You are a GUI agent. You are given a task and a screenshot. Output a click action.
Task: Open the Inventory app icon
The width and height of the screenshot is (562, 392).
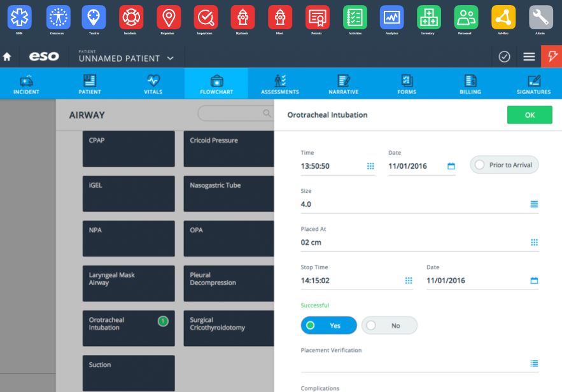click(429, 17)
